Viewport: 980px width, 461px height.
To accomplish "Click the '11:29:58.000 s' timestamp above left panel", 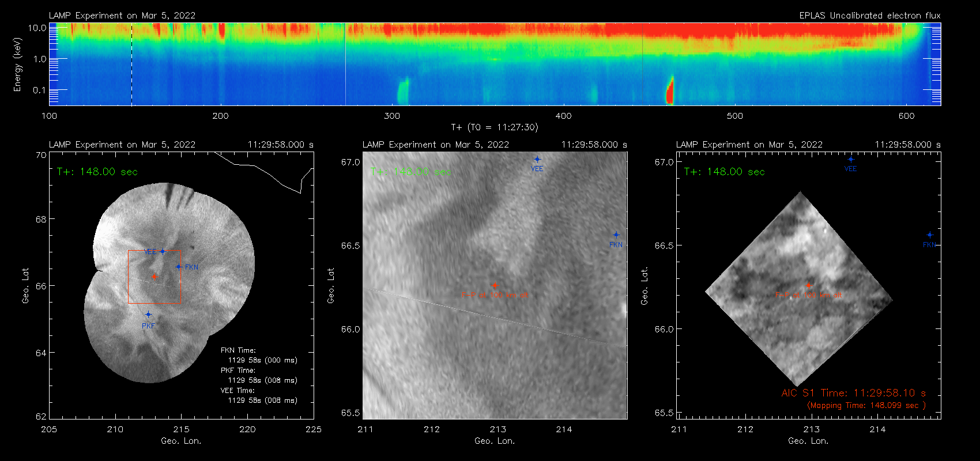I will 281,145.
